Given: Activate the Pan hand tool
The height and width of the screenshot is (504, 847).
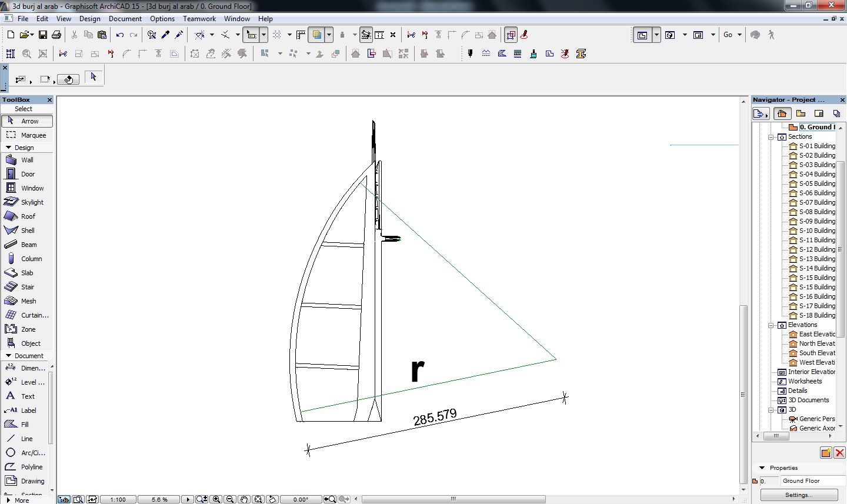Looking at the screenshot, I should pos(244,499).
